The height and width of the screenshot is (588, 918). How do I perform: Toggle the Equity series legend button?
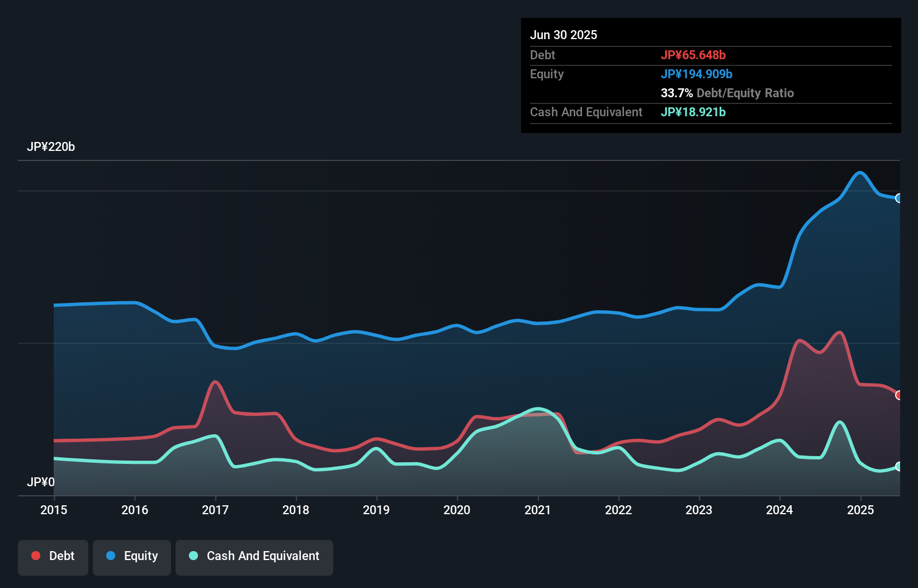(132, 556)
